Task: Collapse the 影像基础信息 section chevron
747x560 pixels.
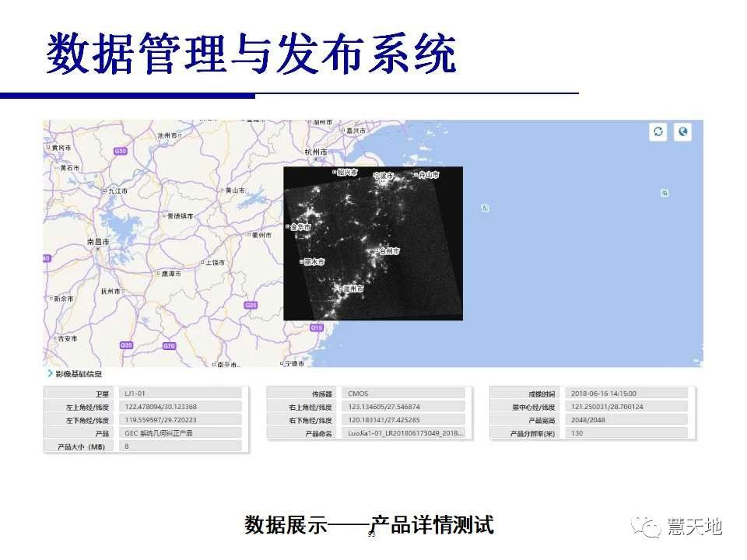Action: tap(49, 374)
